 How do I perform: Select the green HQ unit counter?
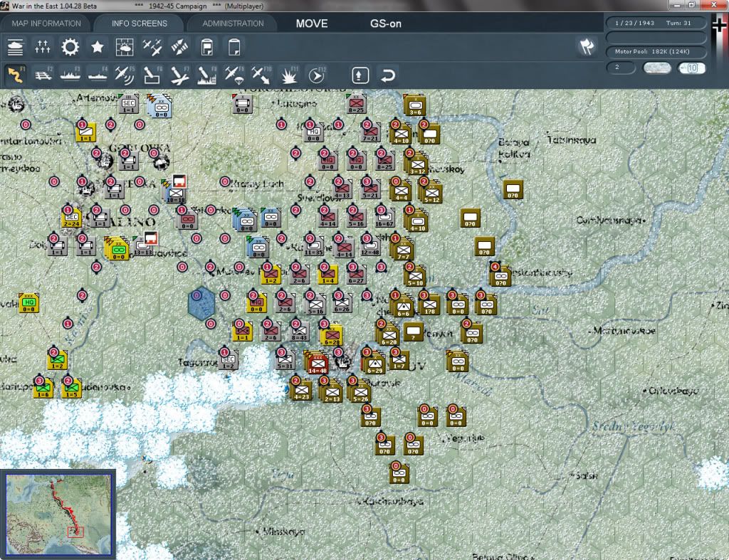pos(28,303)
